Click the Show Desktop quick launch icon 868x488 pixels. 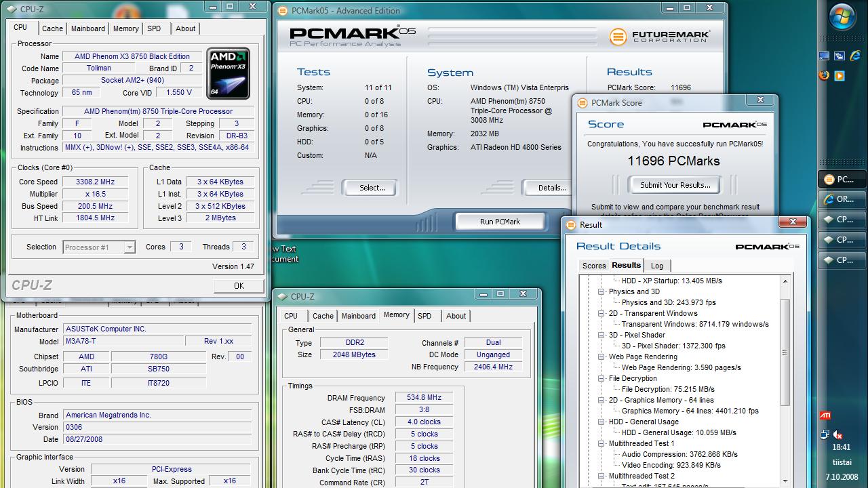[825, 56]
